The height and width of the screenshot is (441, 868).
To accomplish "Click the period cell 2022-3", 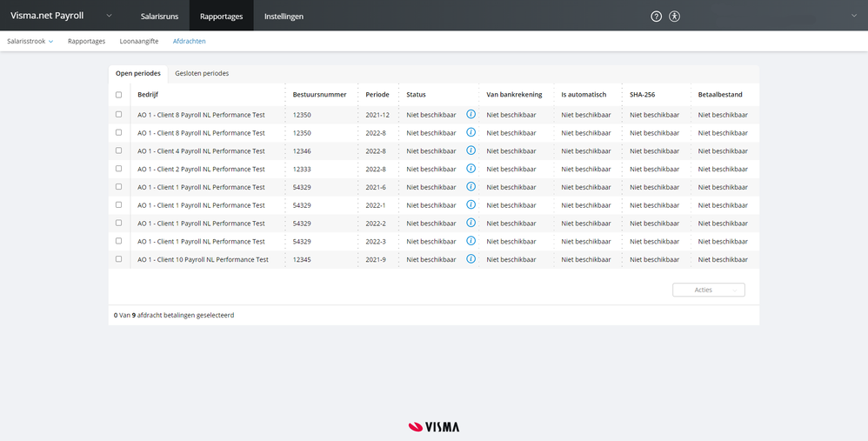I will [x=376, y=242].
